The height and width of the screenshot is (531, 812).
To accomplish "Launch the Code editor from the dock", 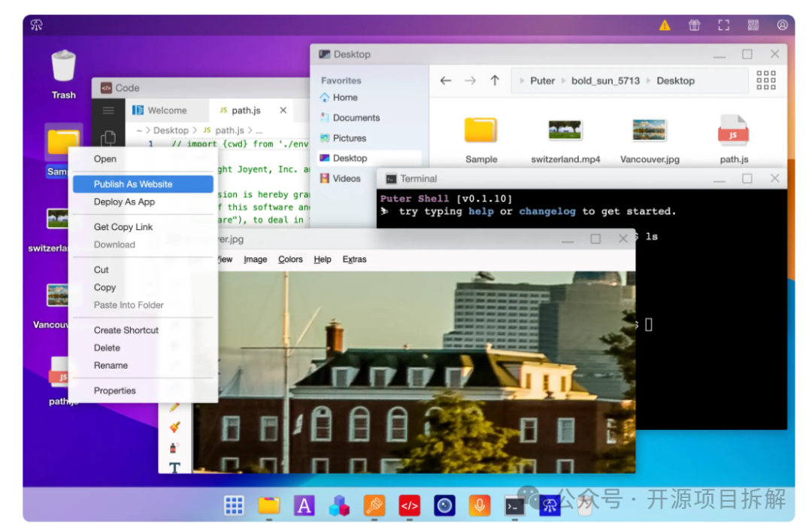I will coord(409,505).
